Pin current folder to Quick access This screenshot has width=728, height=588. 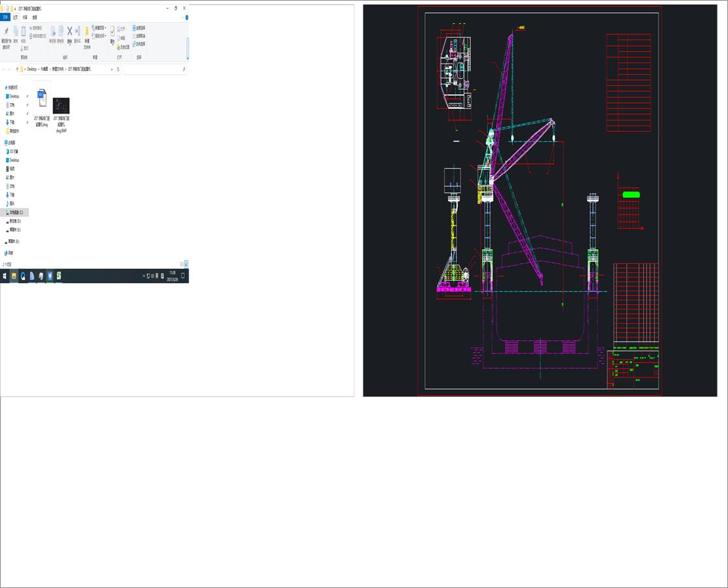[7, 30]
